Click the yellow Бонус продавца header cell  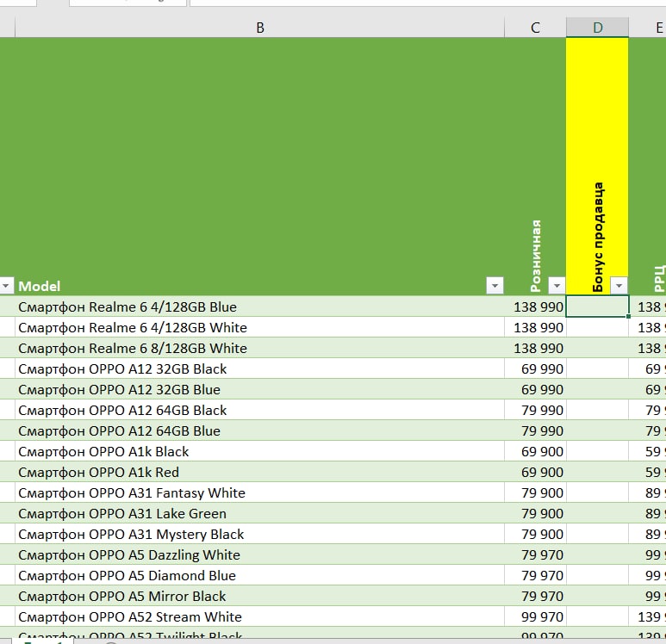(x=597, y=166)
